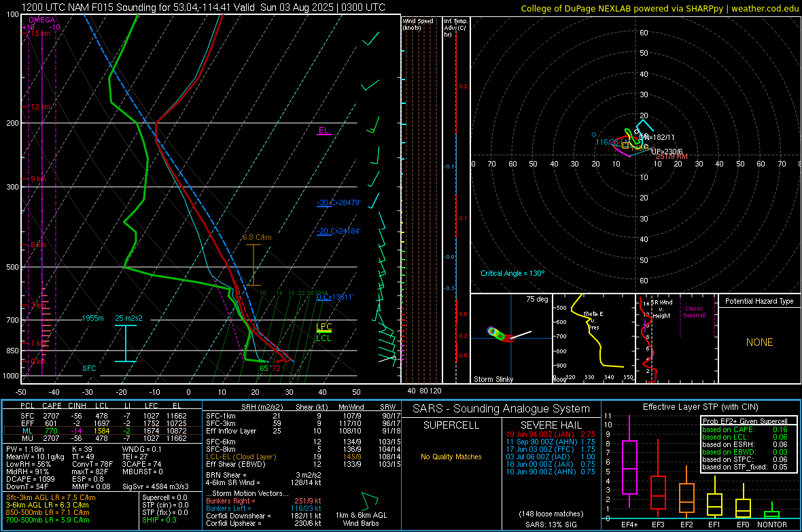
Task: Click the Inf. Temp. Adv. panel header
Action: pos(455,28)
